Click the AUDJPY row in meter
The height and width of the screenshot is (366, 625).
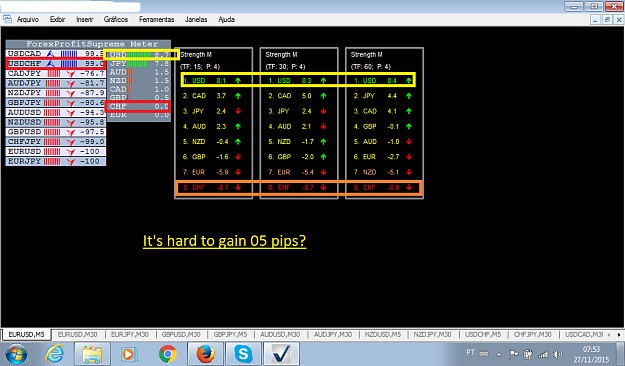click(56, 83)
